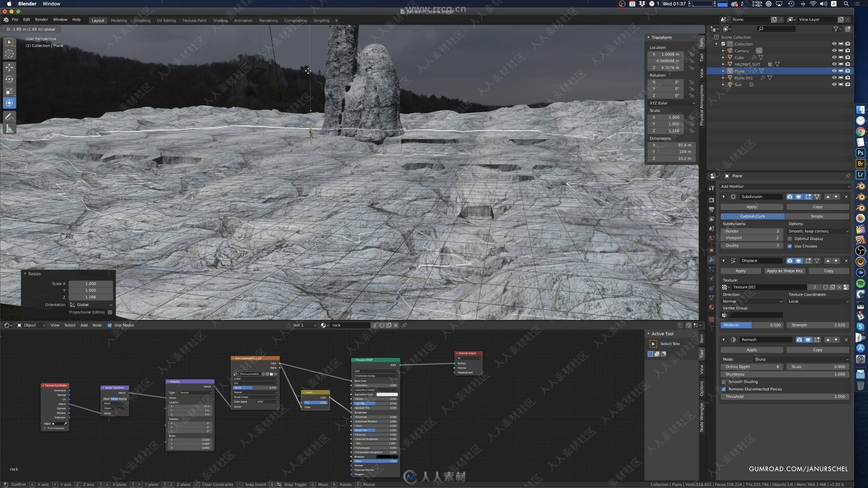Viewport: 868px width, 488px height.
Task: Switch to the UV Editing workspace tab
Action: click(166, 20)
